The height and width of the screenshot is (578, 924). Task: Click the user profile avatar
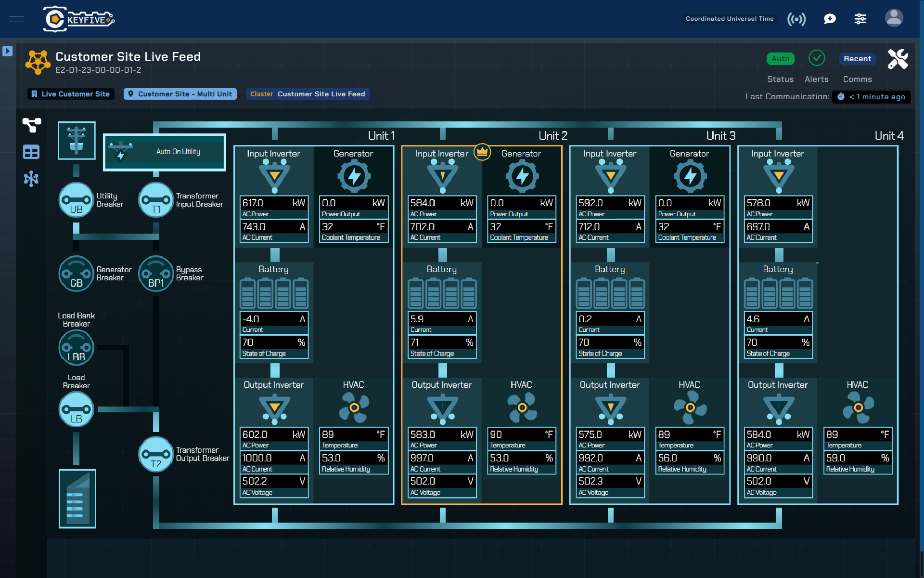894,18
